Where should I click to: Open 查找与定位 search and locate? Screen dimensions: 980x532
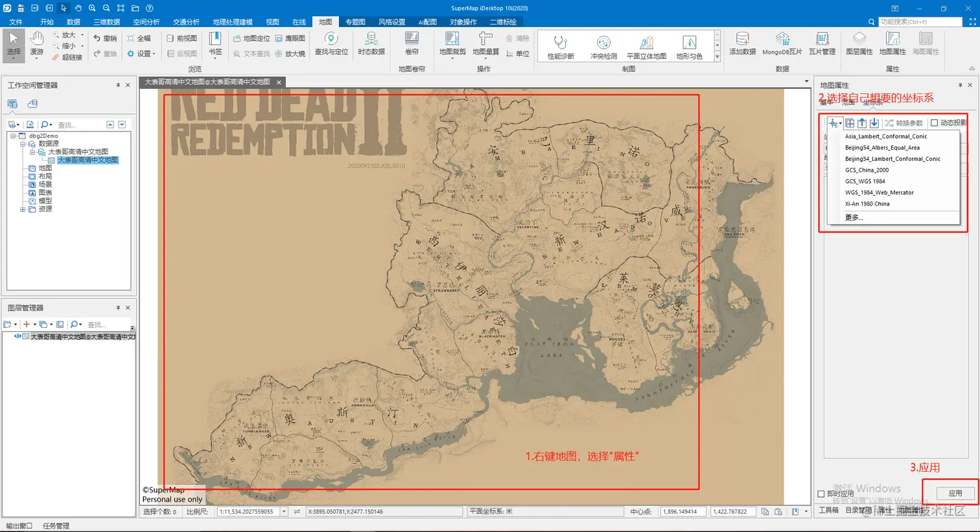331,44
